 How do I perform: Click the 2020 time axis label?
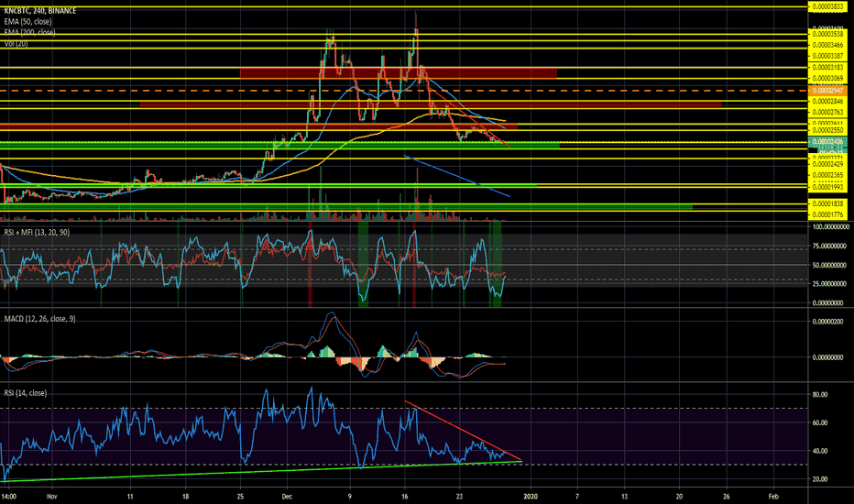coord(531,497)
